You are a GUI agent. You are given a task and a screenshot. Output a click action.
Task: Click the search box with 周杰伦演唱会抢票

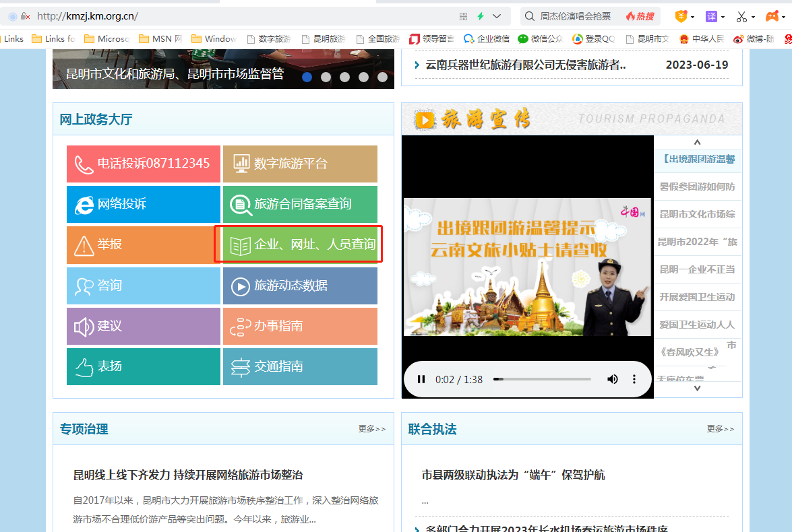576,17
